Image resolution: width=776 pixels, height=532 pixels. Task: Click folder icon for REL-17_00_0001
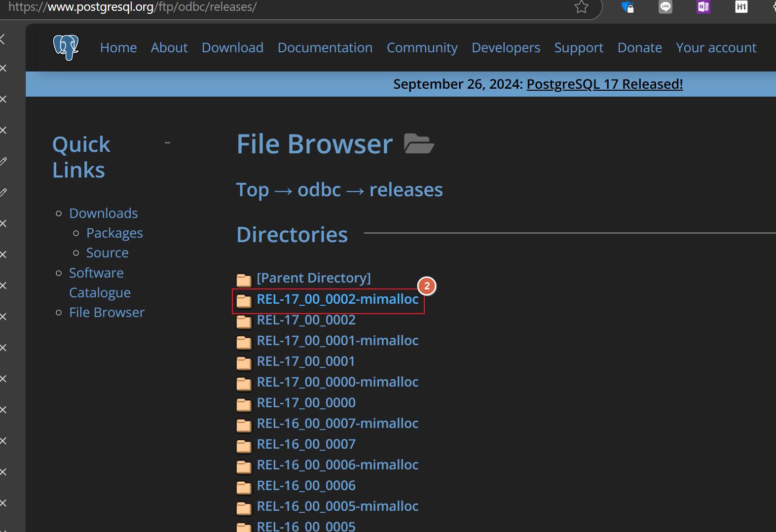(244, 363)
